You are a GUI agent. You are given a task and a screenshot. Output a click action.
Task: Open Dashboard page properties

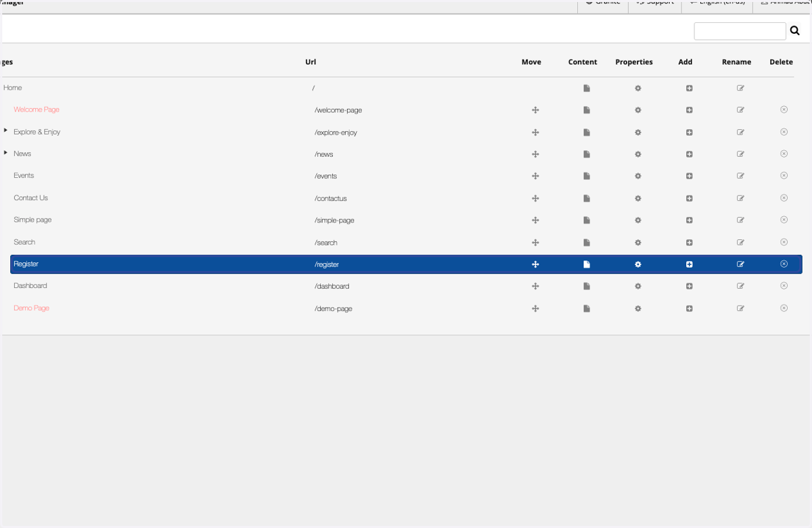pos(637,286)
